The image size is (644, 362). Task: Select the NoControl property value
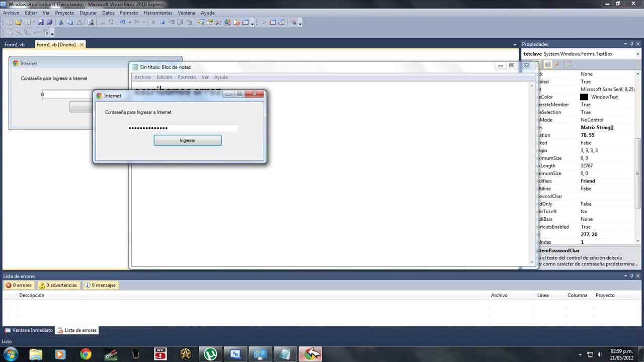pyautogui.click(x=592, y=120)
